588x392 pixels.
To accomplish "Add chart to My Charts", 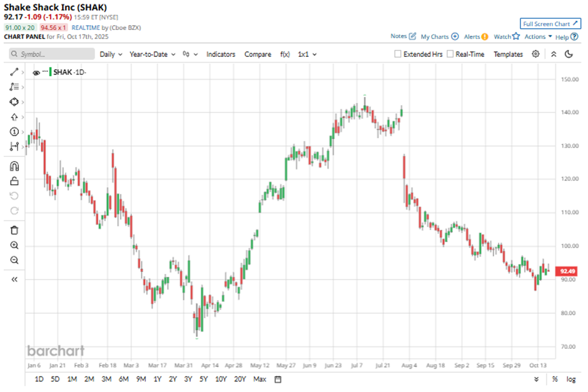I will (440, 36).
